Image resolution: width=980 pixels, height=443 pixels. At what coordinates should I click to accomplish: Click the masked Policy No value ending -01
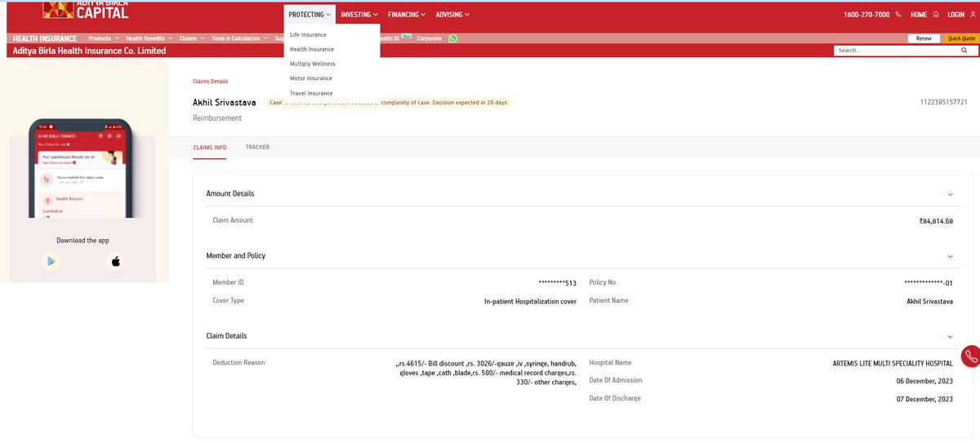tap(929, 283)
